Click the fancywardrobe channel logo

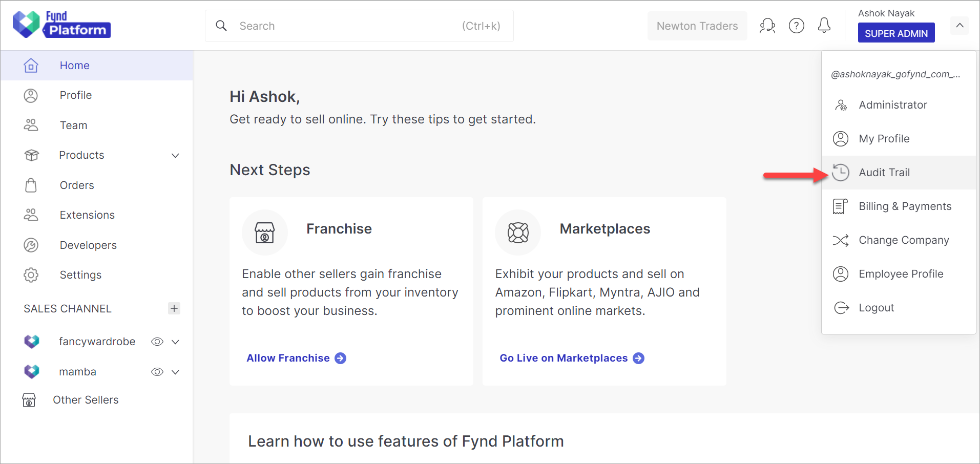coord(32,342)
